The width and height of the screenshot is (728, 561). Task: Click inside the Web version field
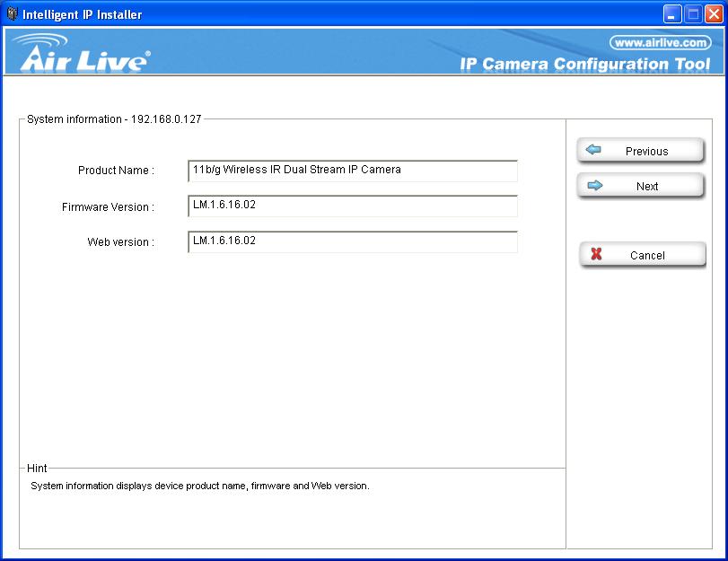352,241
